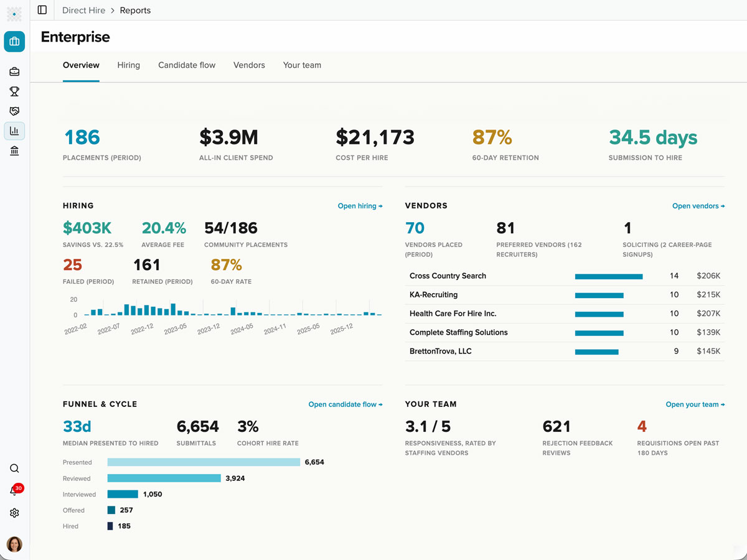Open the search magnifier icon
The image size is (747, 560).
[x=14, y=469]
